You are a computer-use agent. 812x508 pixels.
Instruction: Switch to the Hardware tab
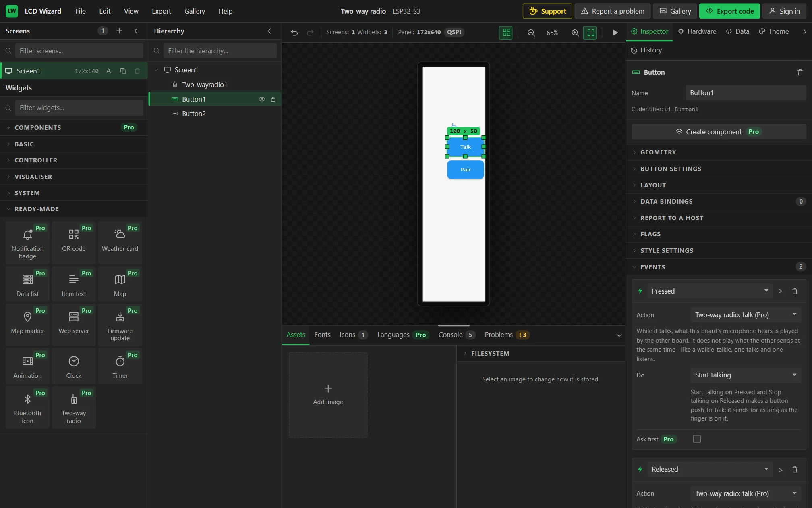697,31
